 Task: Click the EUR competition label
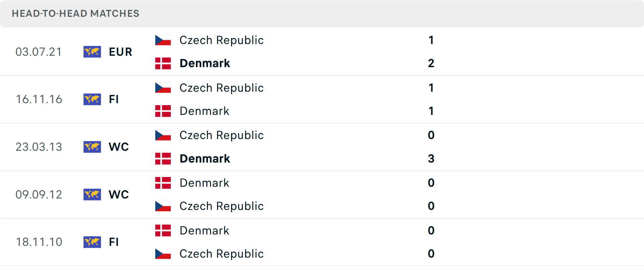(120, 52)
